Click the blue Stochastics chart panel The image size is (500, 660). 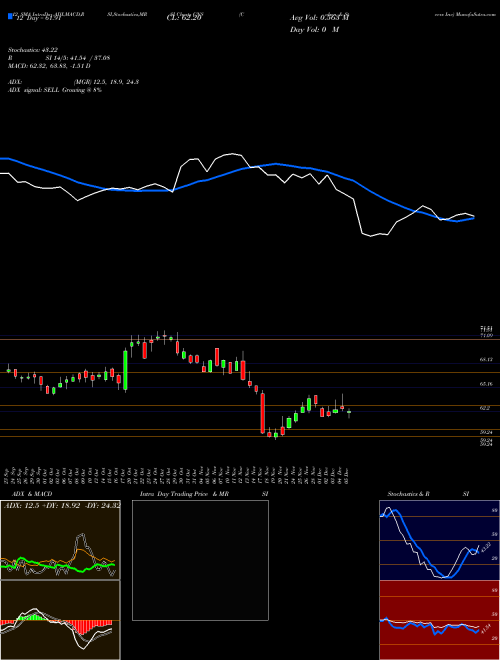(439, 540)
